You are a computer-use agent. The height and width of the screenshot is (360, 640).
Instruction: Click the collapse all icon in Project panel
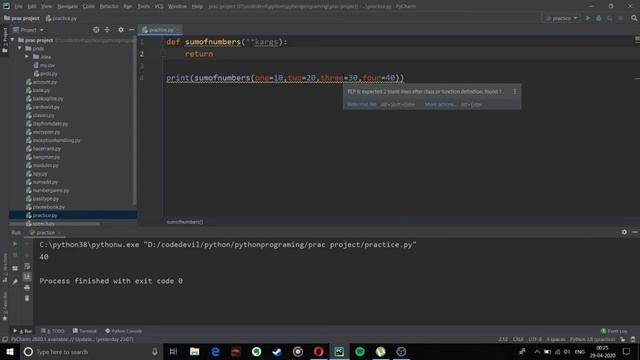coord(107,30)
